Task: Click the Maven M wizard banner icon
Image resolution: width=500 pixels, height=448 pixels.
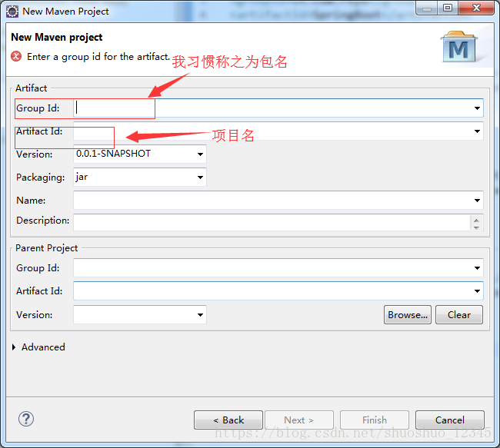Action: coord(459,47)
